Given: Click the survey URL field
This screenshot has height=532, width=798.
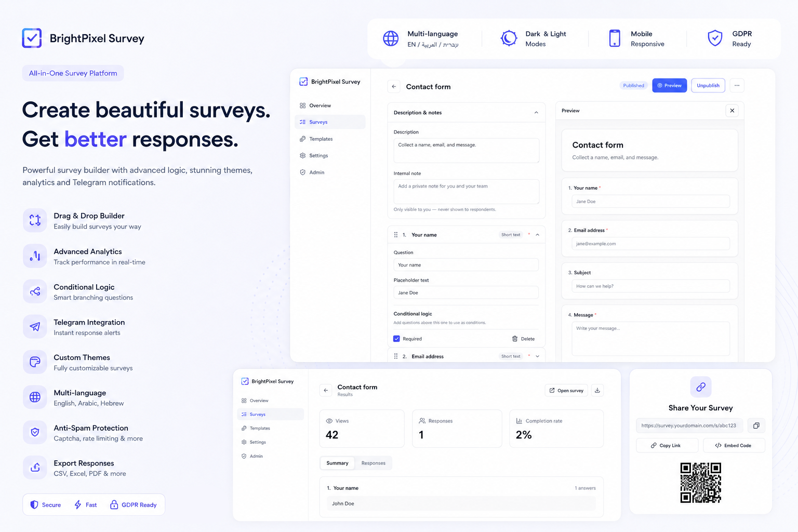Looking at the screenshot, I should click(x=689, y=425).
